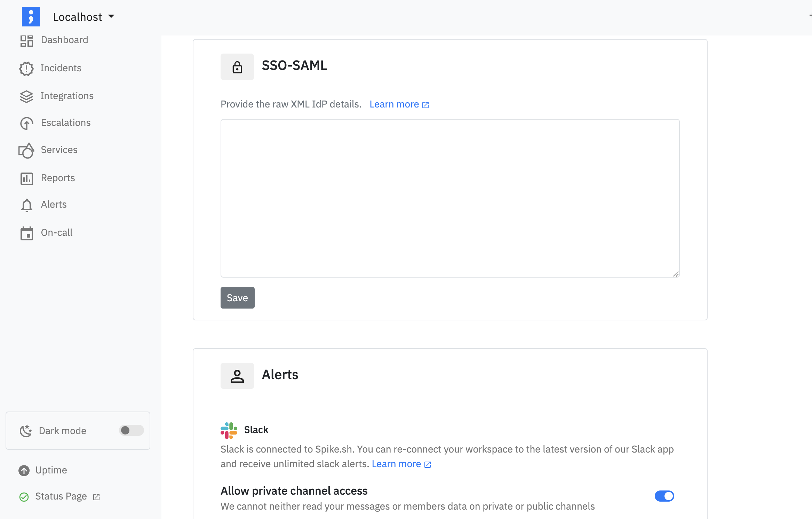The height and width of the screenshot is (519, 812).
Task: Click inside the raw XML IdP textarea
Action: (450, 198)
